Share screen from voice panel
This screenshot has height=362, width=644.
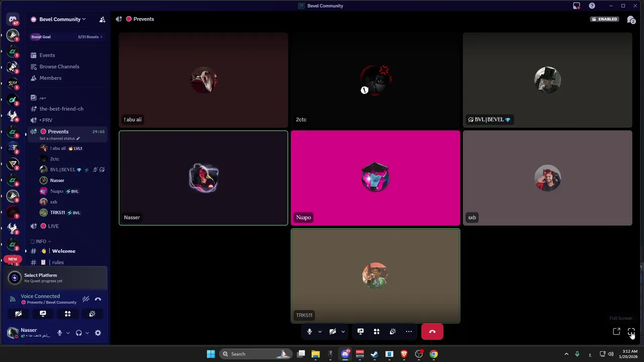[x=43, y=314]
